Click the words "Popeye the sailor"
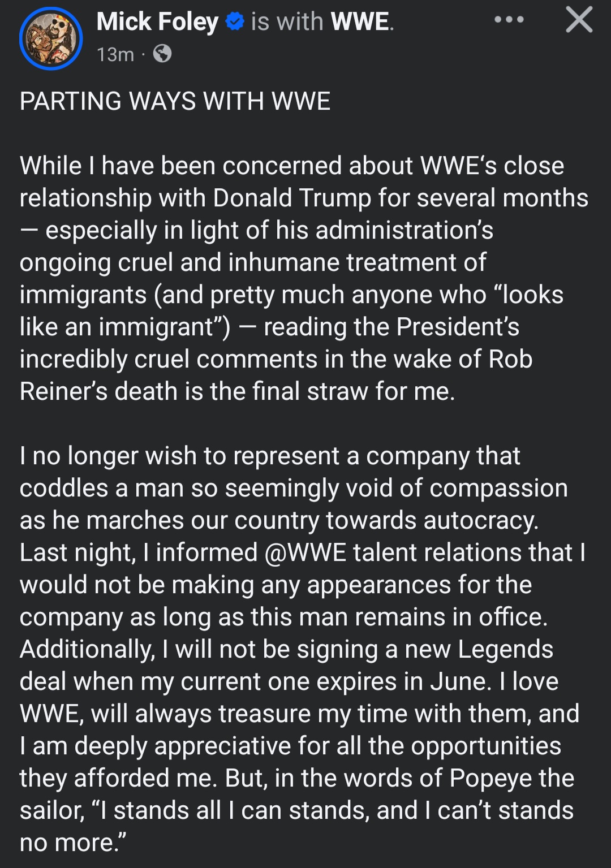611x868 pixels. 511,778
